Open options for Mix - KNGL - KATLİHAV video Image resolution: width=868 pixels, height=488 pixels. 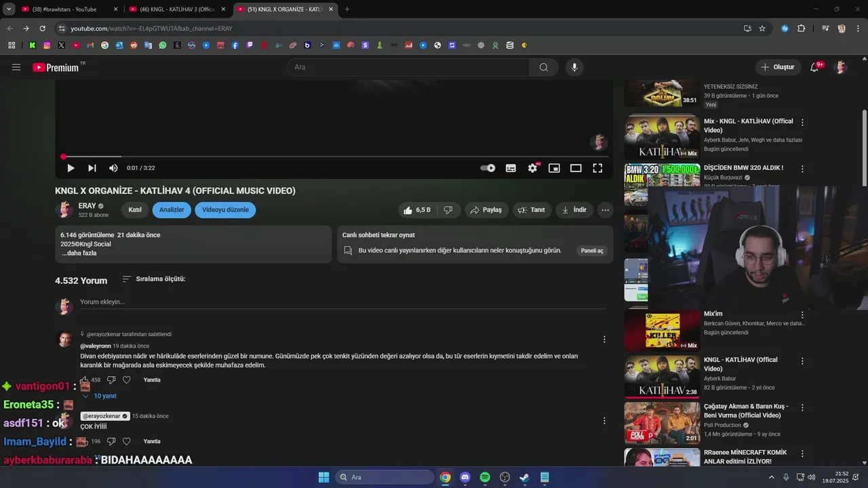tap(802, 123)
